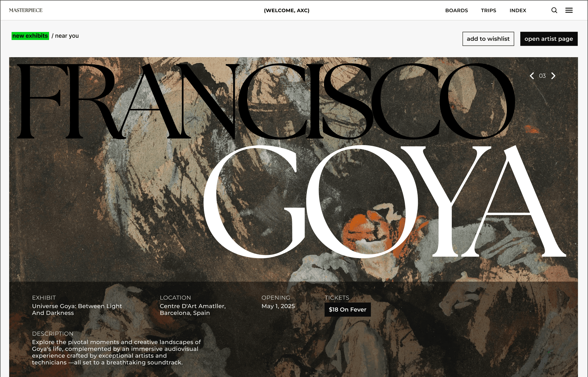
Task: Click open artist page button
Action: [x=549, y=39]
